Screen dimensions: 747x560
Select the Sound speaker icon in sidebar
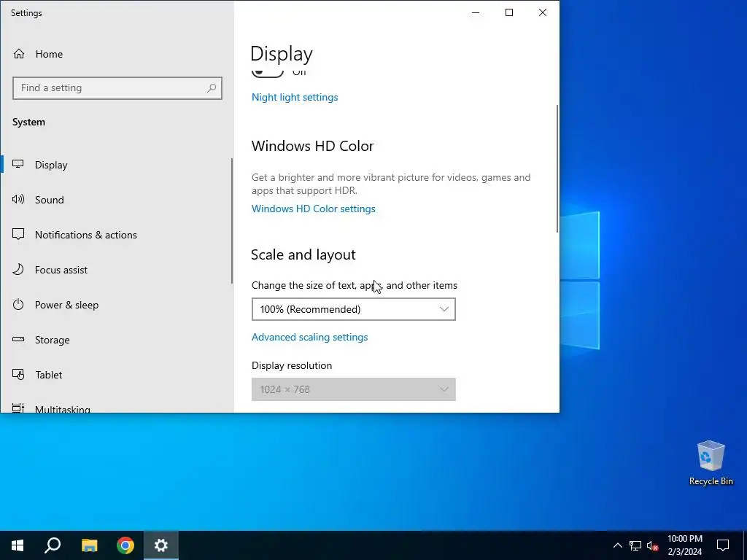point(18,200)
